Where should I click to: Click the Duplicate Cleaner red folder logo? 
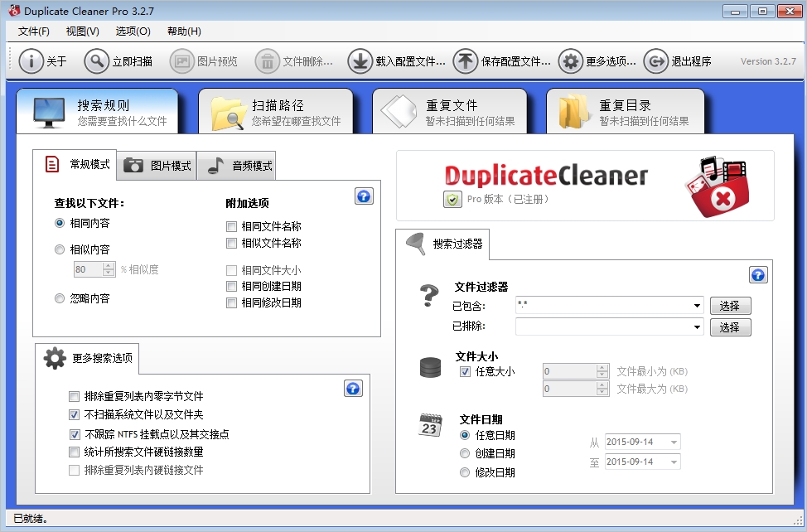pyautogui.click(x=718, y=186)
